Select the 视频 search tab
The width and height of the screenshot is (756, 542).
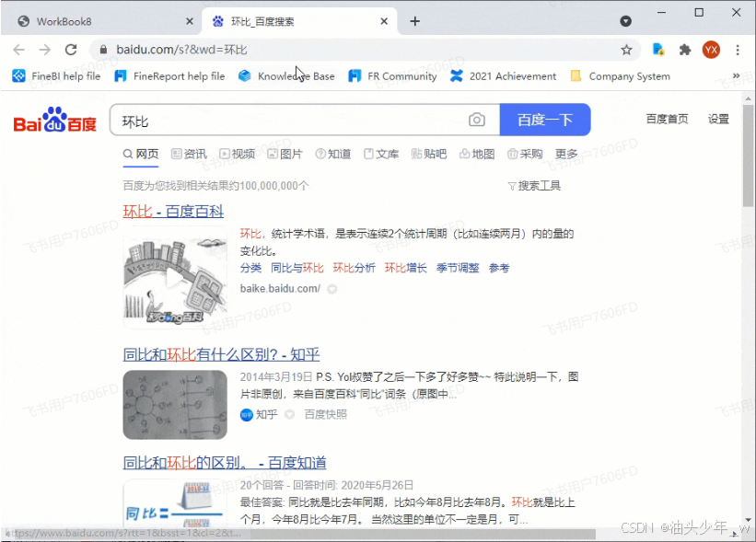(x=238, y=155)
